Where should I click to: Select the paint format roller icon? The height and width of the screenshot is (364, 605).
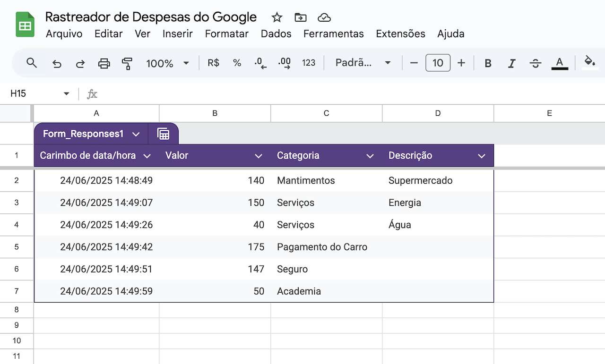tap(127, 63)
